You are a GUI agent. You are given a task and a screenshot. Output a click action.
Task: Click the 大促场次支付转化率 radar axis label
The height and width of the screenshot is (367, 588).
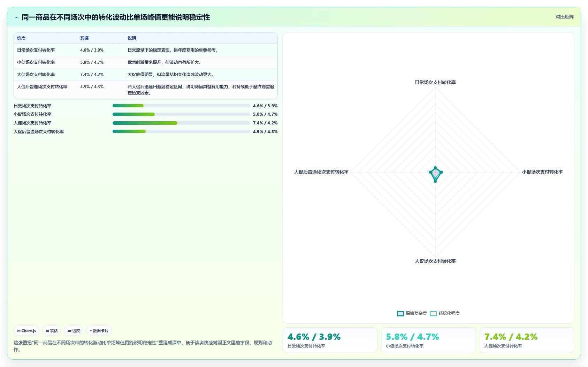tap(435, 261)
